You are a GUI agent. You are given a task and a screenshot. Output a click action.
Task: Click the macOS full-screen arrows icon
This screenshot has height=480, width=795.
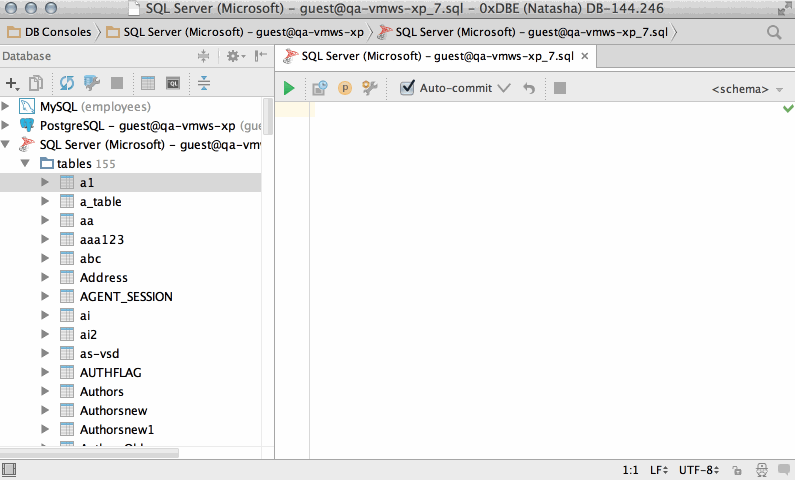784,9
